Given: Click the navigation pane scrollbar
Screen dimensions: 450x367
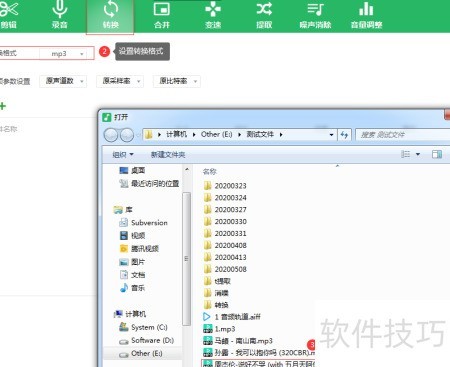Looking at the screenshot, I should coord(186,259).
